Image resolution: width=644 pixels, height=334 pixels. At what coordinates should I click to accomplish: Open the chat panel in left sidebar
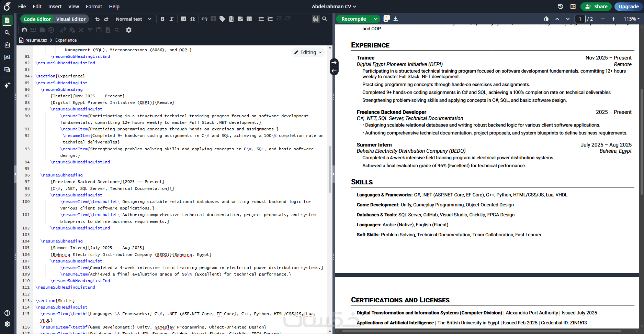click(7, 70)
